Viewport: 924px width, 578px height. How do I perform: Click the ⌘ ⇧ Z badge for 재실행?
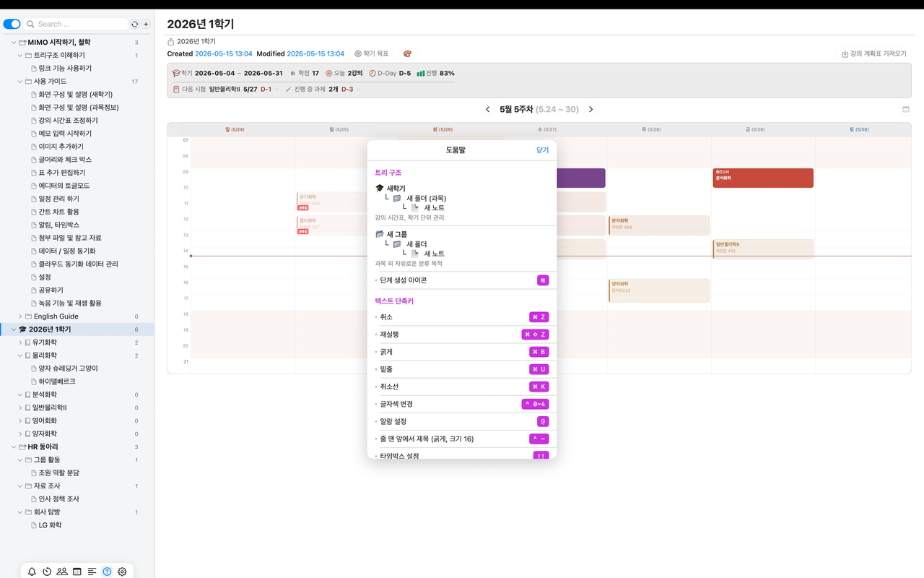pyautogui.click(x=536, y=335)
